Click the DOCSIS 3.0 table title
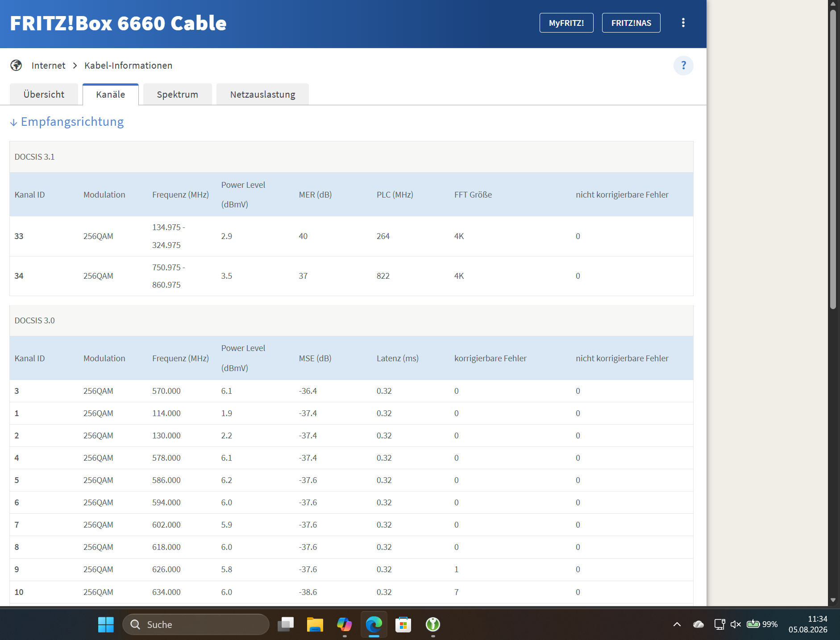Image resolution: width=840 pixels, height=640 pixels. (x=35, y=321)
